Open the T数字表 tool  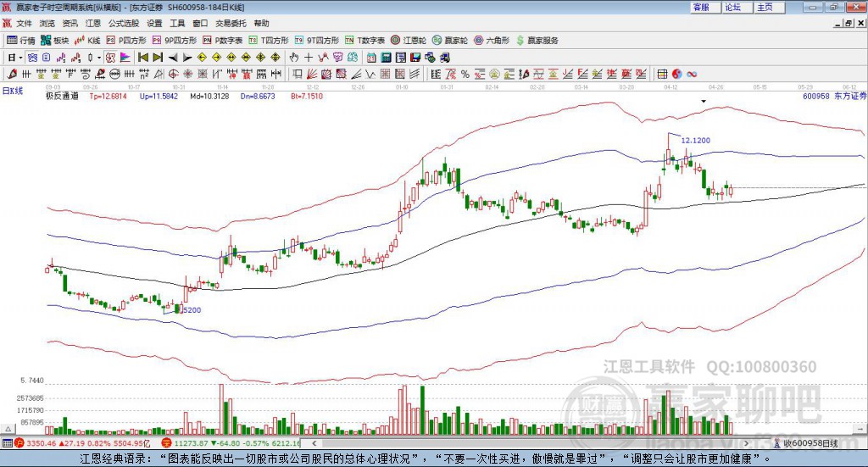[x=364, y=41]
